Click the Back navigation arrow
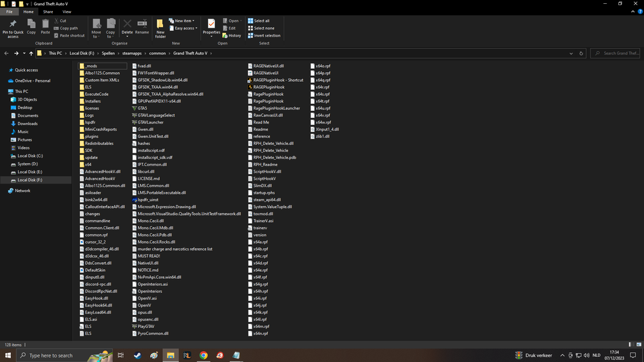Screen dimensions: 644x362 6,53
